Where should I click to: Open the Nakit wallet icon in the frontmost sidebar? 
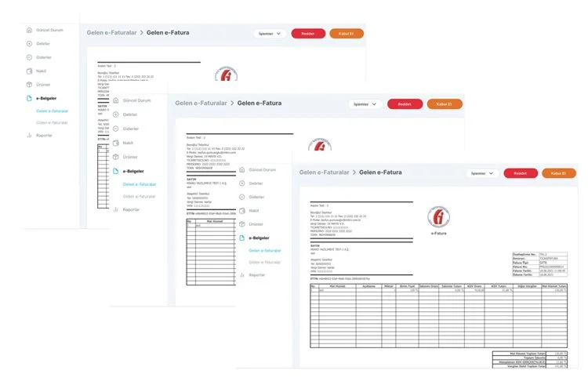tap(241, 210)
